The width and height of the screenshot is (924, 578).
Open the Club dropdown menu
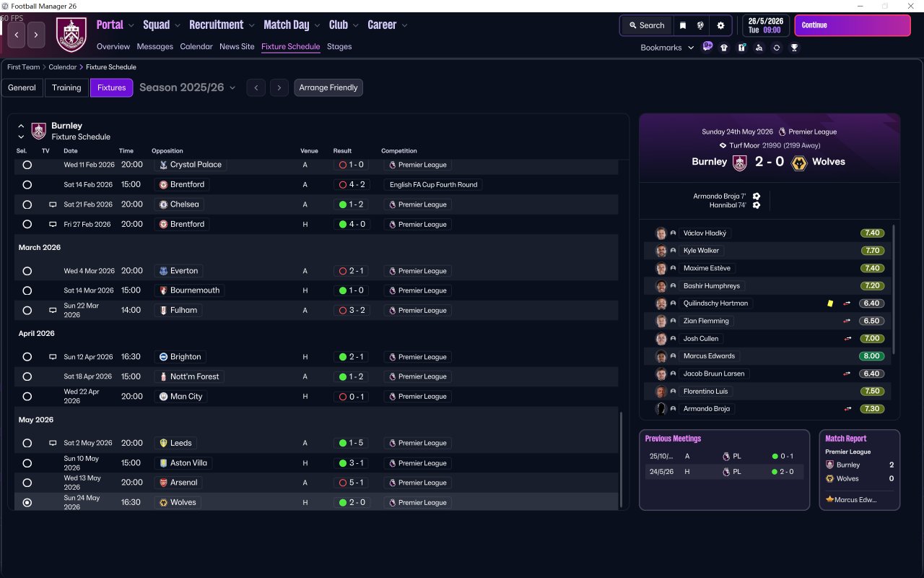tap(344, 25)
